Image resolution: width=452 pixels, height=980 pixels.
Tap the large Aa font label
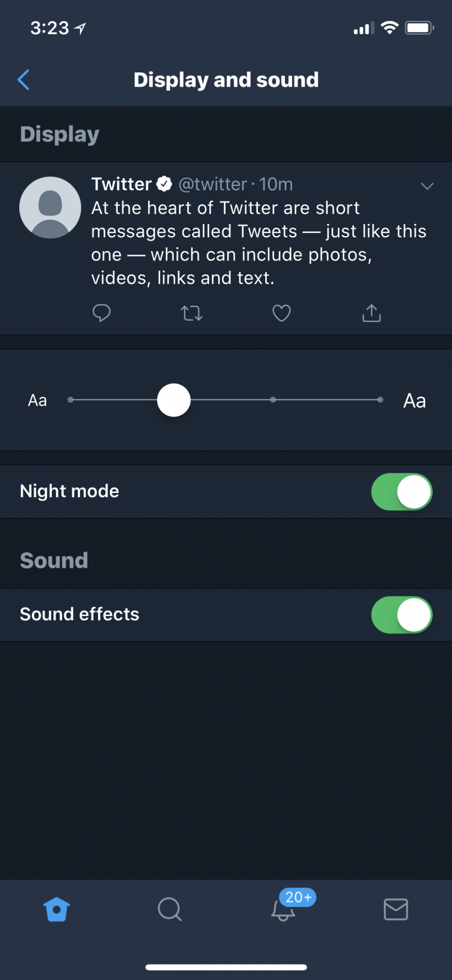(x=415, y=401)
